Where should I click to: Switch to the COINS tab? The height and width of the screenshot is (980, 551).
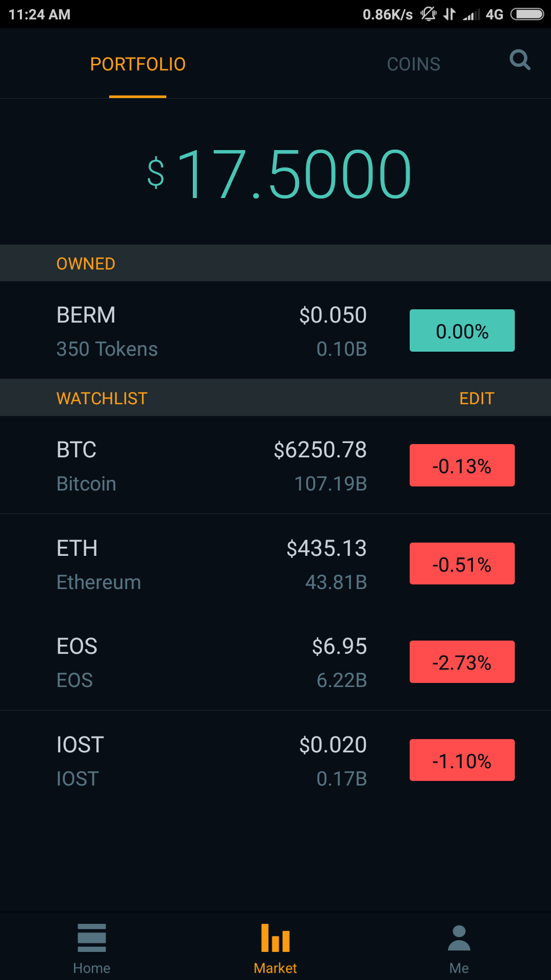click(x=413, y=64)
